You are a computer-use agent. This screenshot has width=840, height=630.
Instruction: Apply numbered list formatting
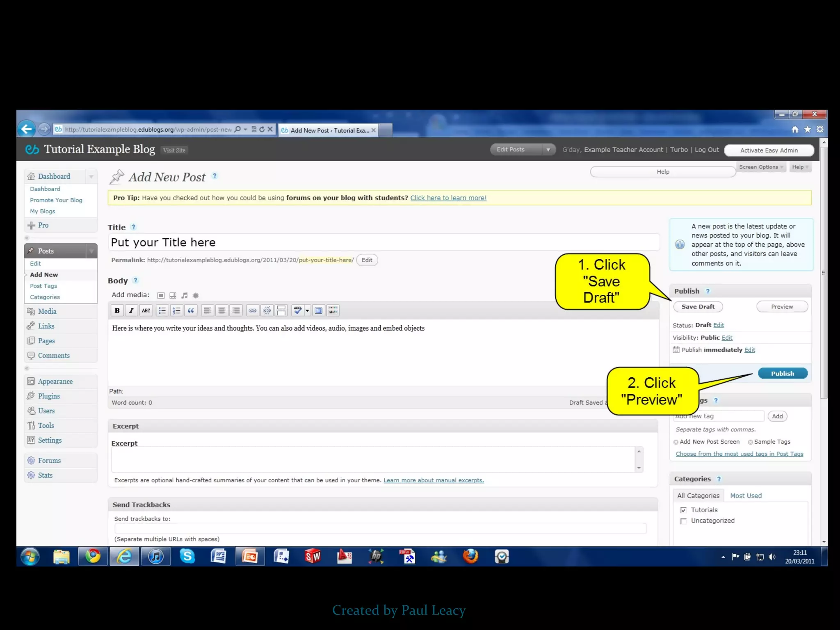(176, 310)
